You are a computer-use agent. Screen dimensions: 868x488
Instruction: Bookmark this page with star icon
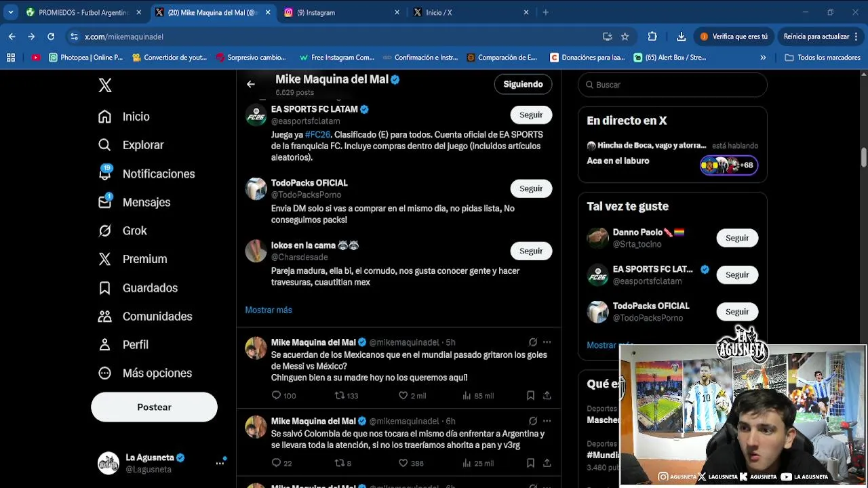click(x=625, y=37)
